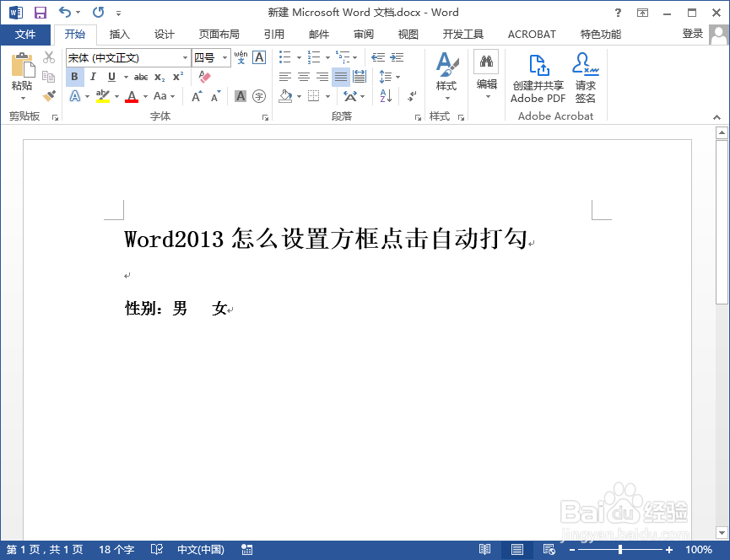Apply enclosed character (字) icon
Image resolution: width=730 pixels, height=560 pixels.
pyautogui.click(x=259, y=96)
